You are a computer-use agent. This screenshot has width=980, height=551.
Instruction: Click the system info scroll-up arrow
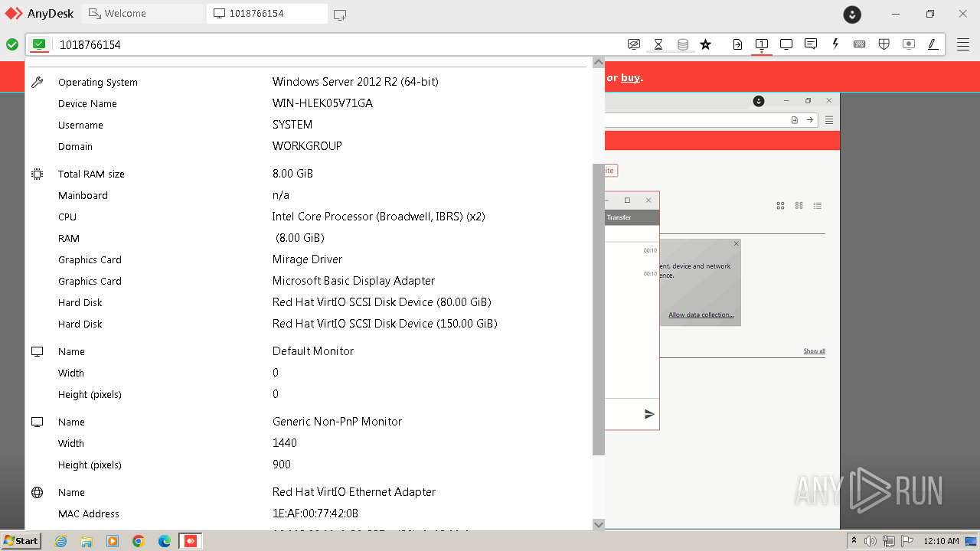(599, 62)
